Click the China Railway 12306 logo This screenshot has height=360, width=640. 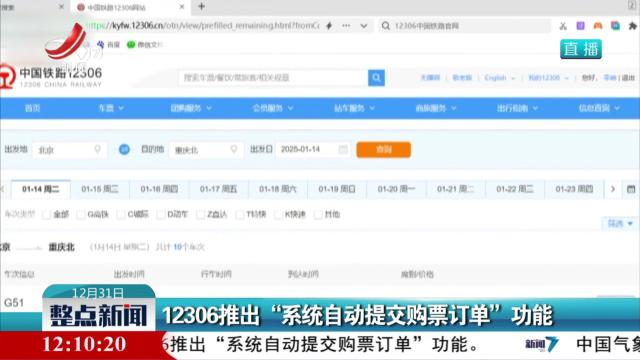coord(51,76)
